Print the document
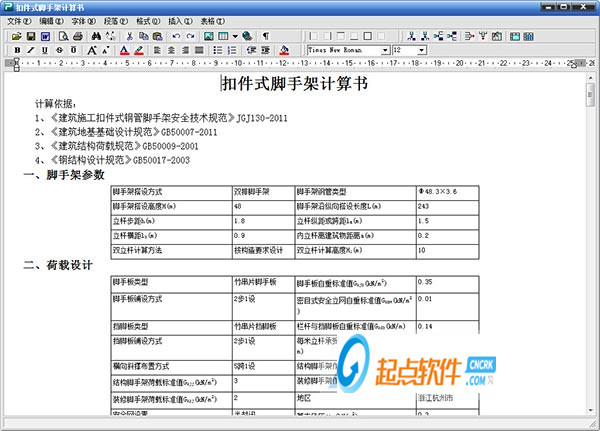 (78, 36)
